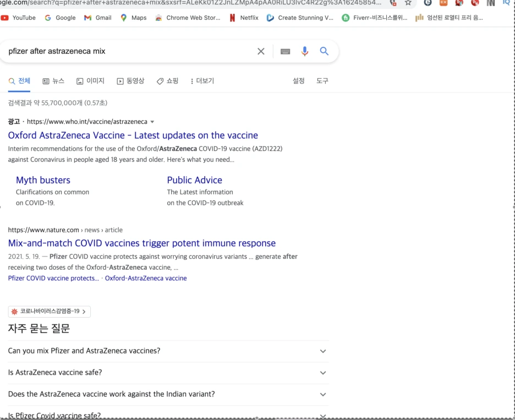Open the Google bookmark
This screenshot has height=420, width=515.
pyautogui.click(x=60, y=18)
